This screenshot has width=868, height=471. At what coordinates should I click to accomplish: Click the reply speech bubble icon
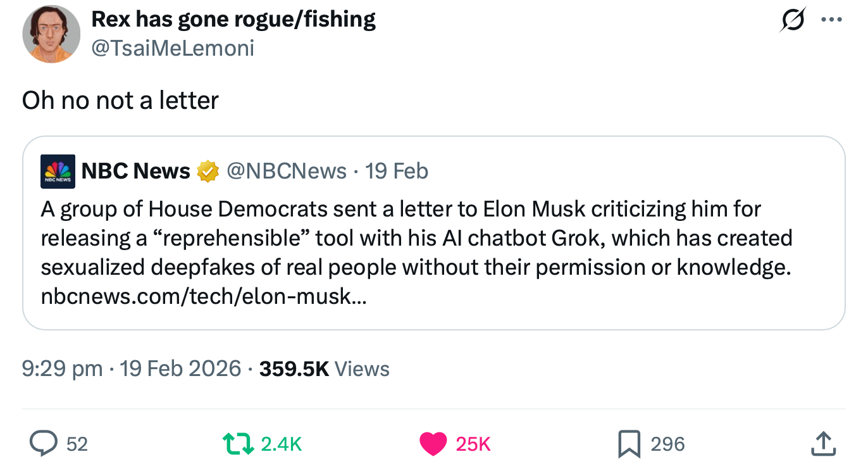(x=44, y=444)
